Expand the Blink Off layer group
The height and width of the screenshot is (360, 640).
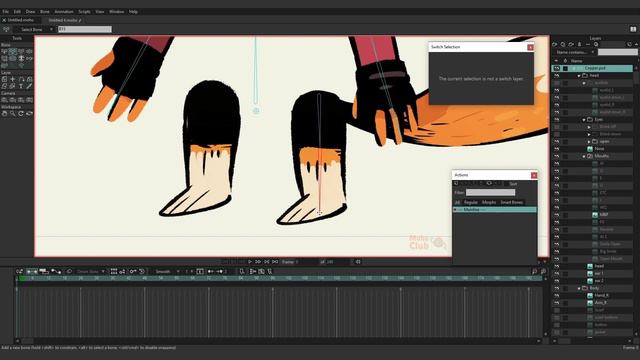pos(589,127)
